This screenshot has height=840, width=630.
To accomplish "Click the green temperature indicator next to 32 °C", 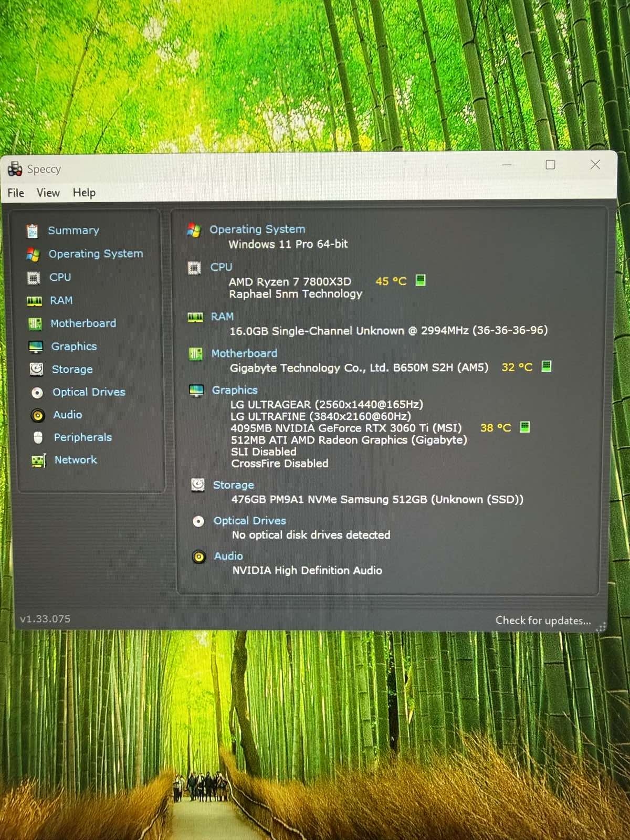I will (546, 366).
